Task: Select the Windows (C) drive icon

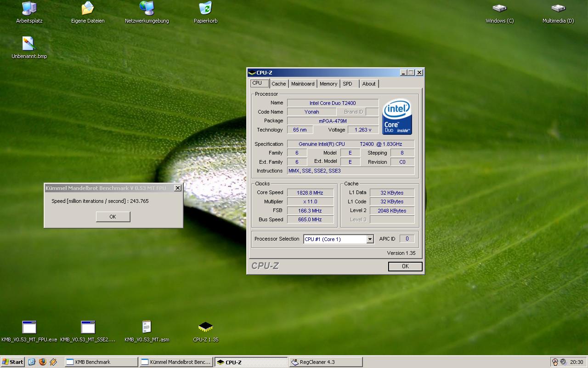Action: (x=499, y=9)
